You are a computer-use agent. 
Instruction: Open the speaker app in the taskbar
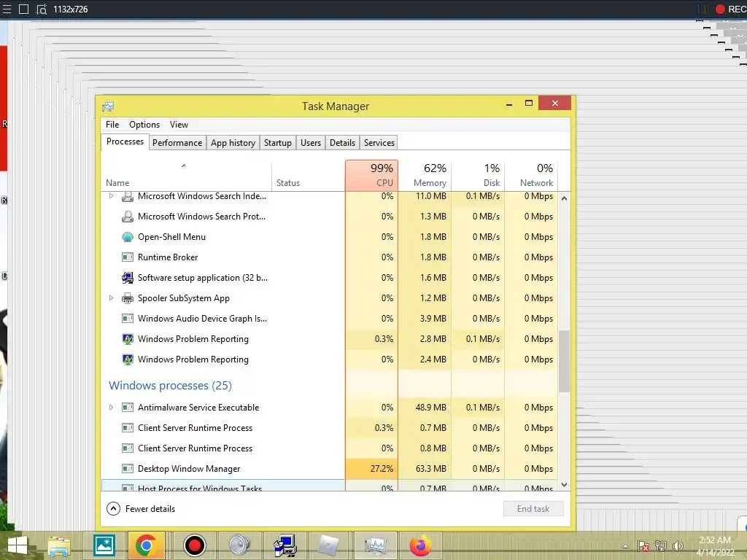click(239, 545)
